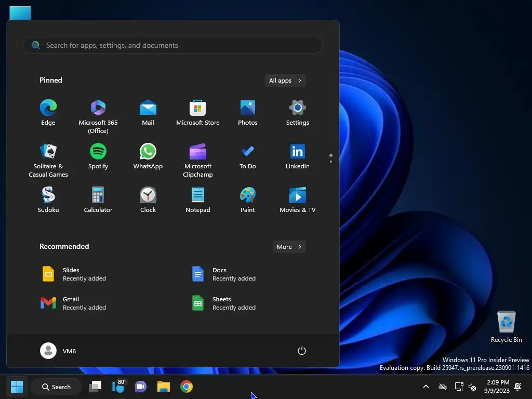Launch Movies & TV
The image size is (532, 399).
(298, 200)
